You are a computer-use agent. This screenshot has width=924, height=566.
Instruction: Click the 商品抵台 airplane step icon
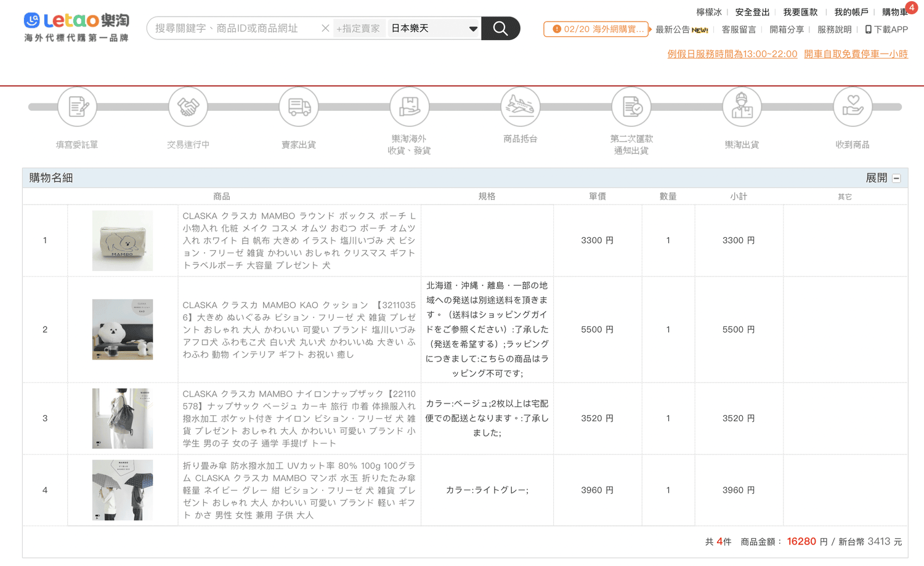click(x=521, y=107)
